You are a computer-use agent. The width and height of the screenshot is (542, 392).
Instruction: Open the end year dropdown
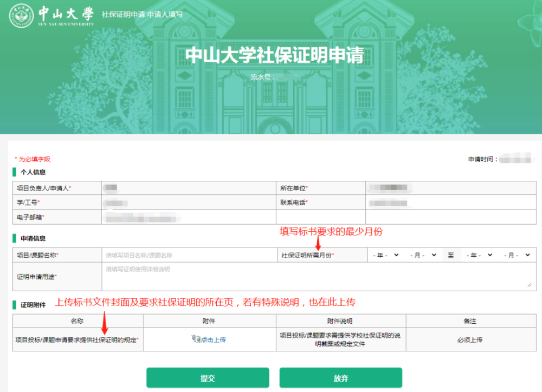(x=480, y=255)
